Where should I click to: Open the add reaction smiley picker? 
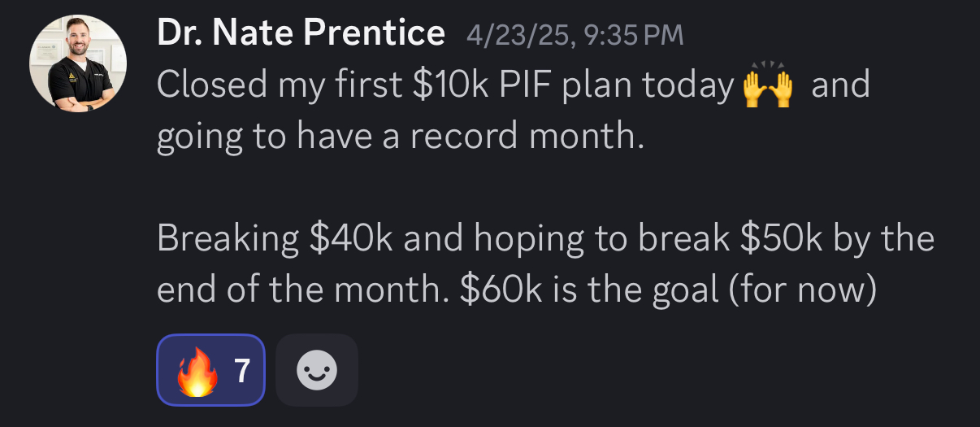point(317,370)
